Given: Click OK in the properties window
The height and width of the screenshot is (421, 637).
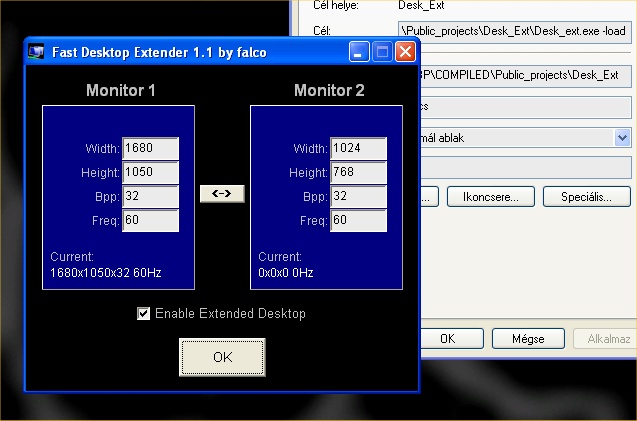Looking at the screenshot, I should 452,339.
